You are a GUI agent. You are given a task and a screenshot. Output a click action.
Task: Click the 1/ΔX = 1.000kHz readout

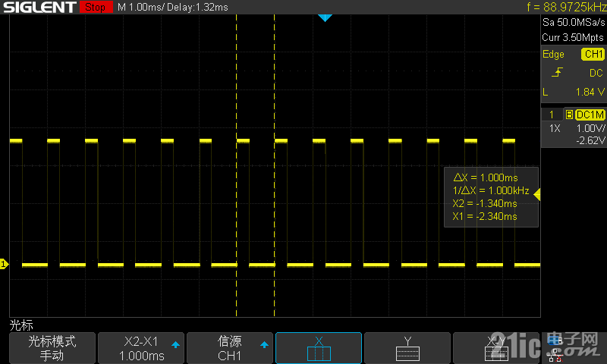[491, 190]
